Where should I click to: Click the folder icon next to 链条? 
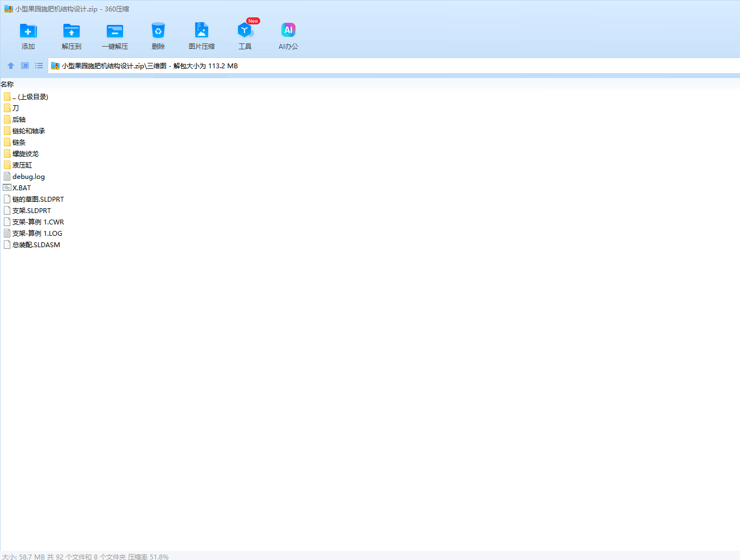(x=7, y=143)
